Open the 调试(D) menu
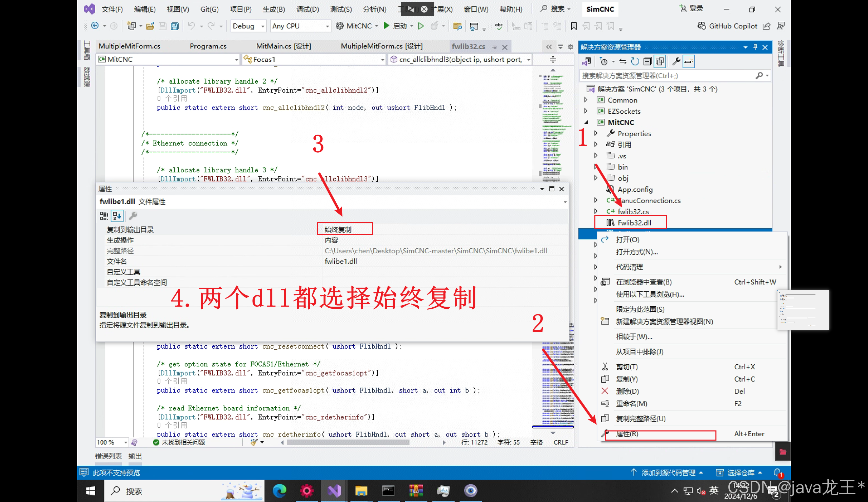Image resolution: width=868 pixels, height=502 pixels. tap(307, 9)
